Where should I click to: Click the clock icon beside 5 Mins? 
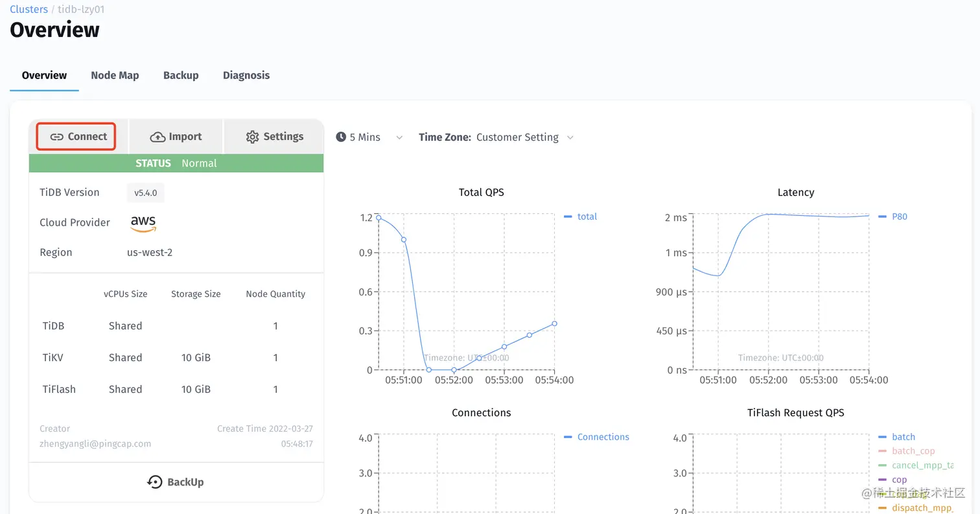pyautogui.click(x=341, y=137)
